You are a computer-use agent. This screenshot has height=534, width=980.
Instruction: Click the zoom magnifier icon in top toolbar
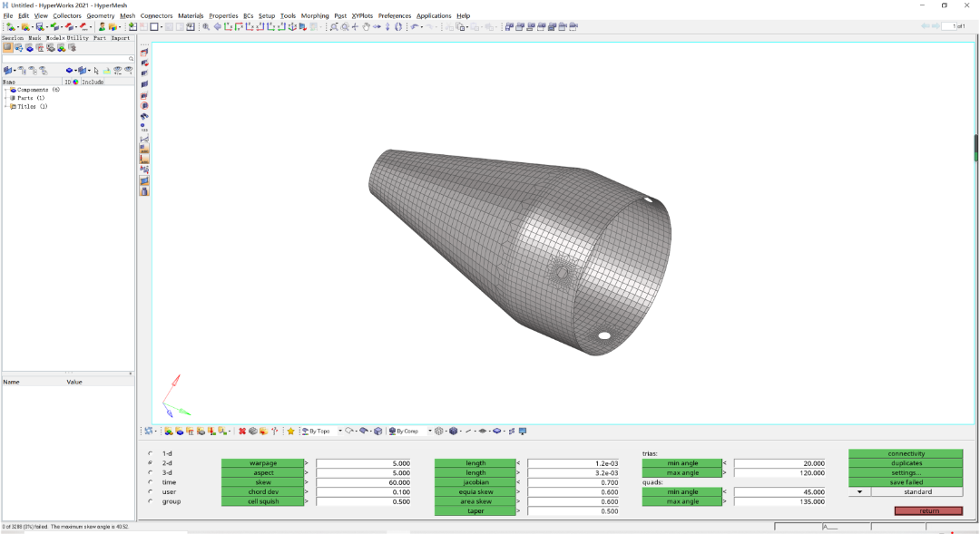click(x=206, y=27)
